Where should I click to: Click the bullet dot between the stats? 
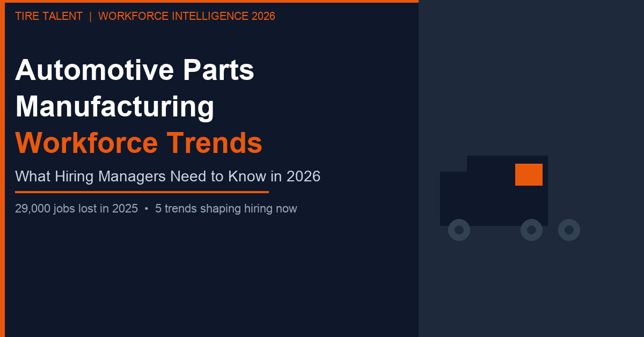coord(147,209)
